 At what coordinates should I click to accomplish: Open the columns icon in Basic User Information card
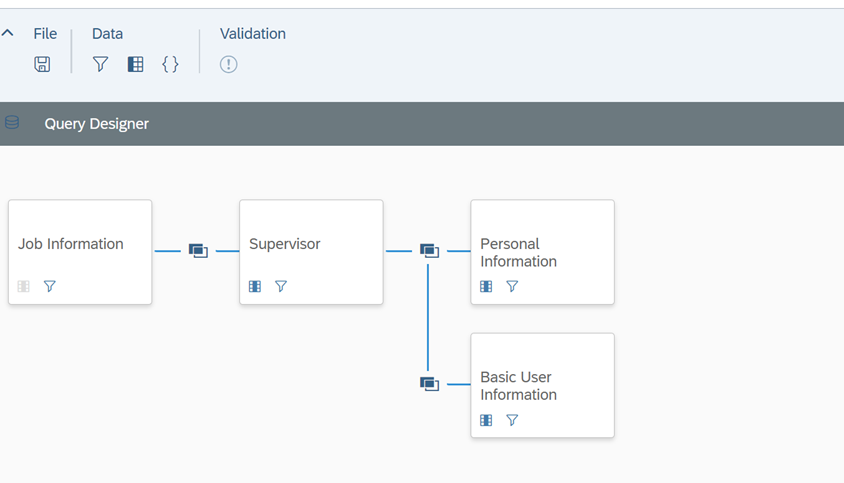click(486, 419)
